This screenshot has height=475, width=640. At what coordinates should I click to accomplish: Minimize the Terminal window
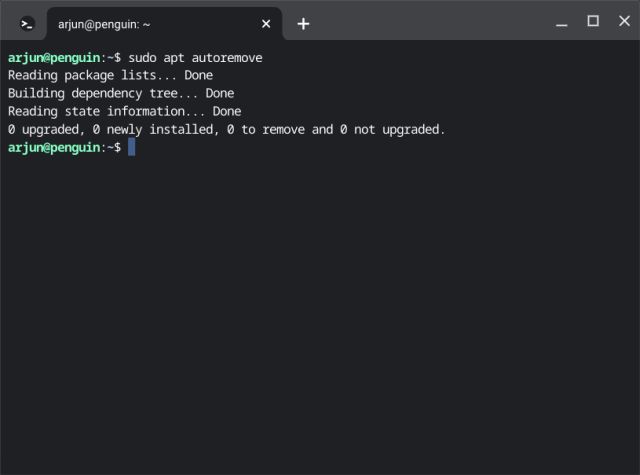pos(565,21)
